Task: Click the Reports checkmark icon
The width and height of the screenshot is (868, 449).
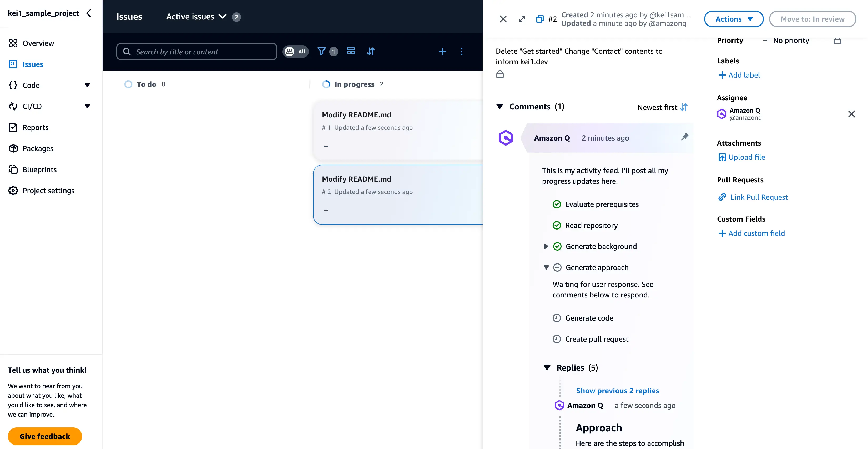Action: pos(13,127)
